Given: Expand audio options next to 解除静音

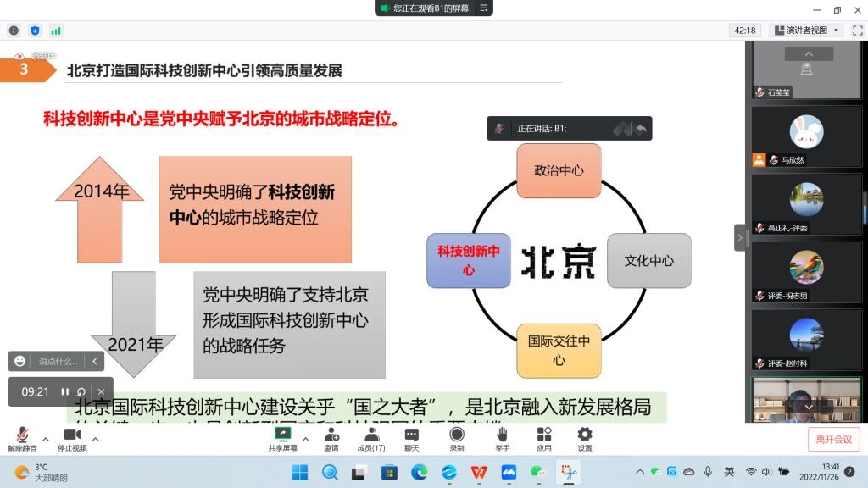Looking at the screenshot, I should [x=46, y=439].
